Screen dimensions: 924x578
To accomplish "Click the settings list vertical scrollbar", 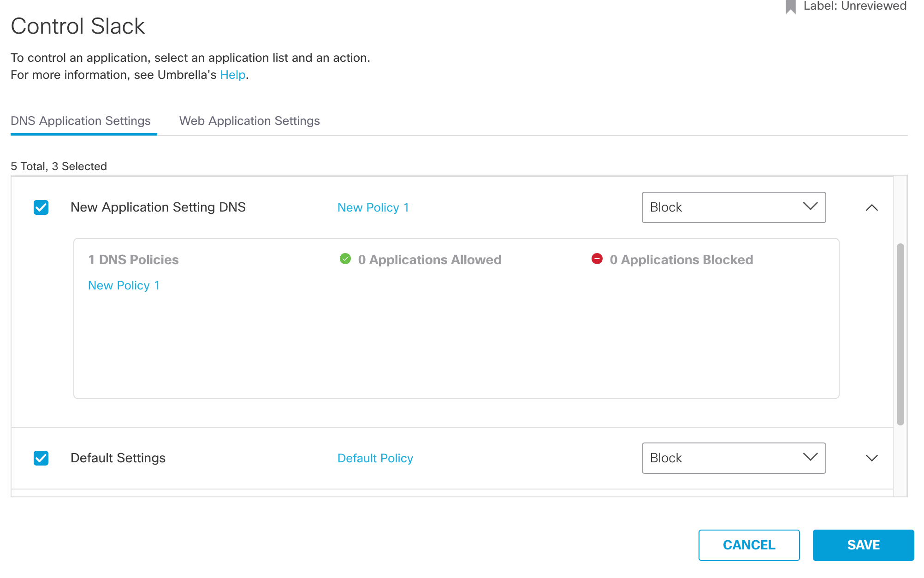I will coord(900,334).
